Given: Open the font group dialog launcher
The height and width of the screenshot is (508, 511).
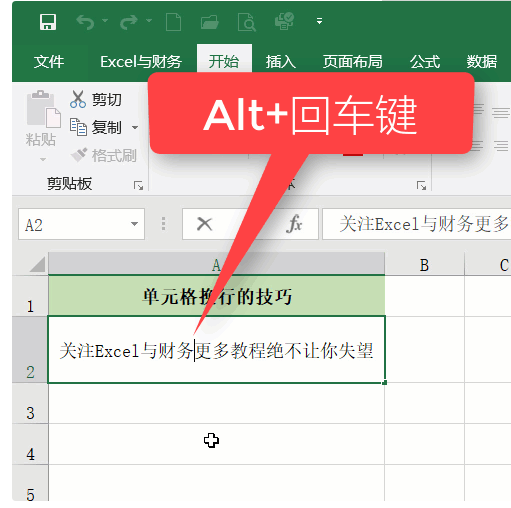Looking at the screenshot, I should pyautogui.click(x=421, y=185).
